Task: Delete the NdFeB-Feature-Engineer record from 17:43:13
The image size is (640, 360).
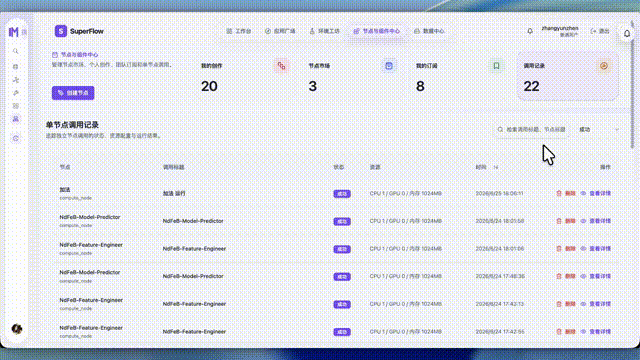Action: (566, 304)
